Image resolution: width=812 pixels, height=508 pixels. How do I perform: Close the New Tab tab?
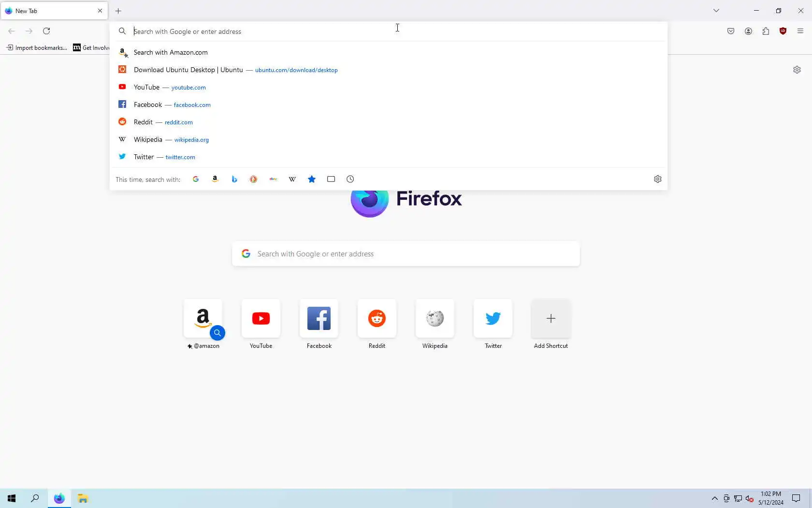[x=100, y=11]
